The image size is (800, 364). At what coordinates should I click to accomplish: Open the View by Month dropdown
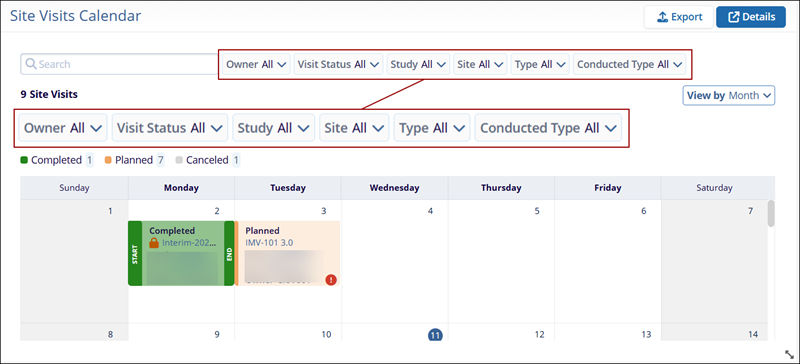pyautogui.click(x=729, y=95)
